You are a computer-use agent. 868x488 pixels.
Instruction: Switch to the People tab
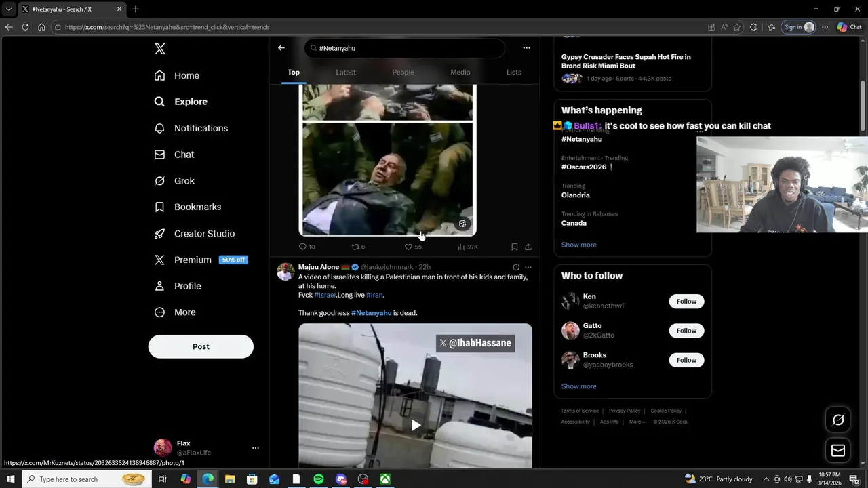pyautogui.click(x=403, y=72)
